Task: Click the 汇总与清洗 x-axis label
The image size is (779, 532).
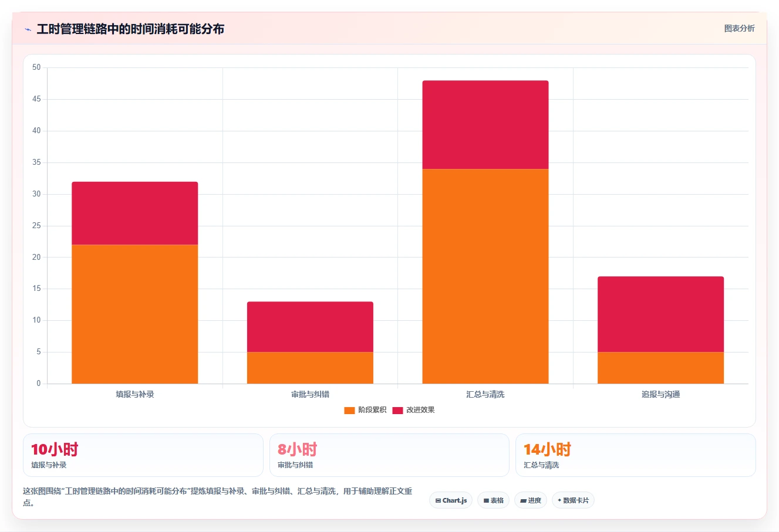Action: 485,394
